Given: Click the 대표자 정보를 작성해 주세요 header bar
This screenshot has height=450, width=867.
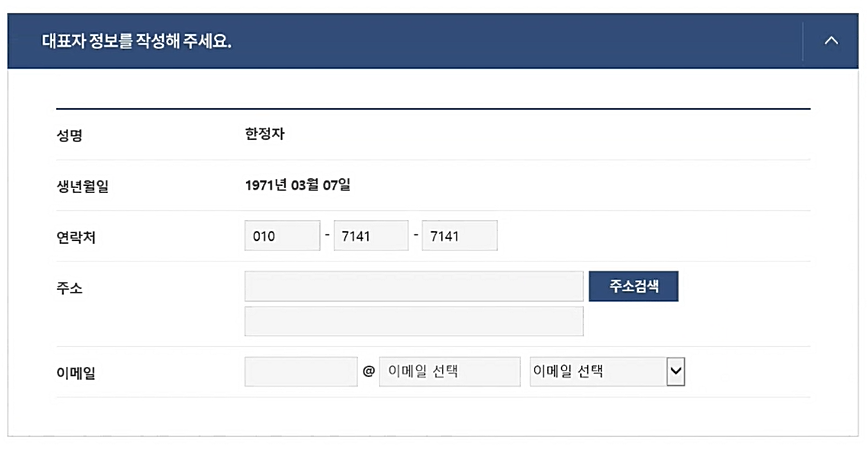Looking at the screenshot, I should pyautogui.click(x=433, y=41).
